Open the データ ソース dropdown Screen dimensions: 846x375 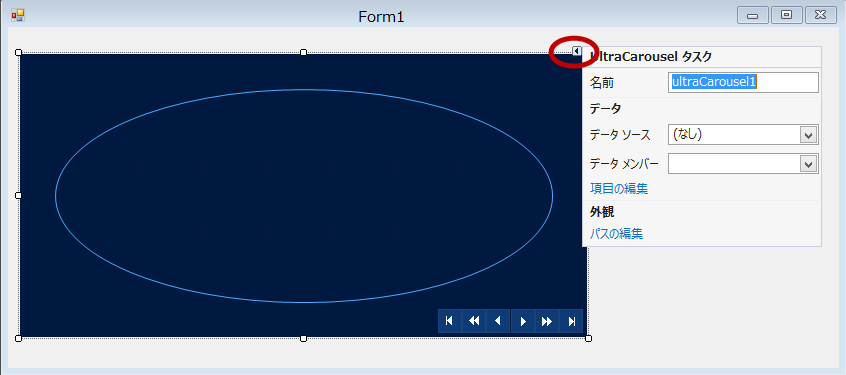(808, 135)
